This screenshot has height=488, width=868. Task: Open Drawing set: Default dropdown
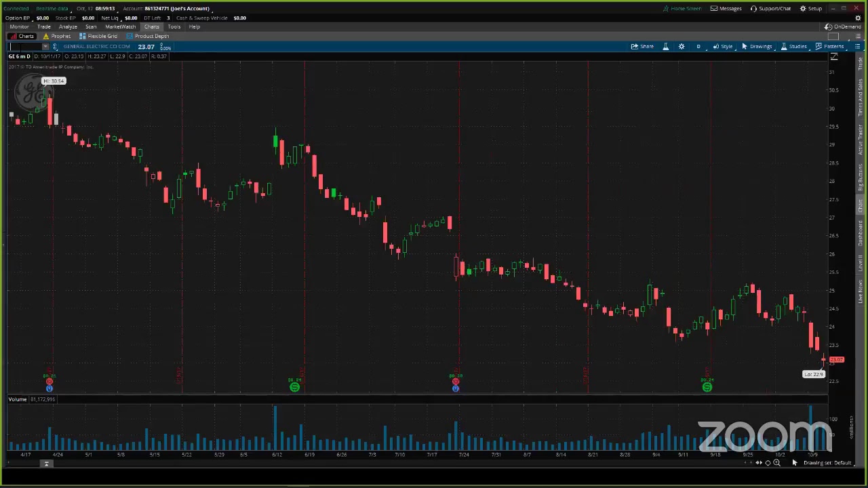[827, 463]
